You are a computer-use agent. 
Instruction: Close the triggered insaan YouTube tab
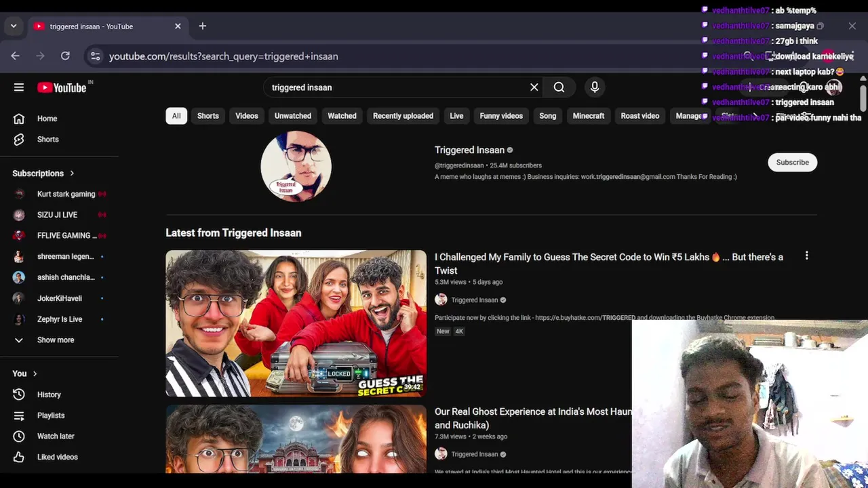coord(178,26)
